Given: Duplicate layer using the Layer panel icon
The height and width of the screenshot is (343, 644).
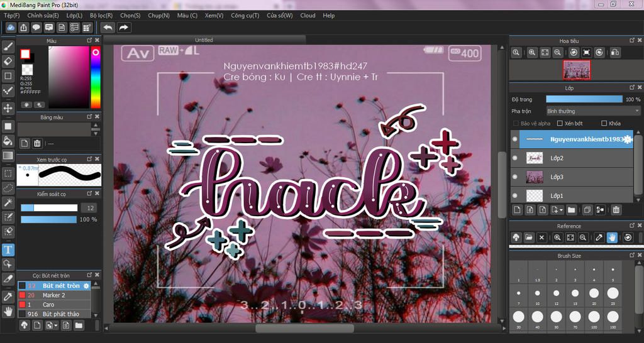Looking at the screenshot, I should point(587,210).
